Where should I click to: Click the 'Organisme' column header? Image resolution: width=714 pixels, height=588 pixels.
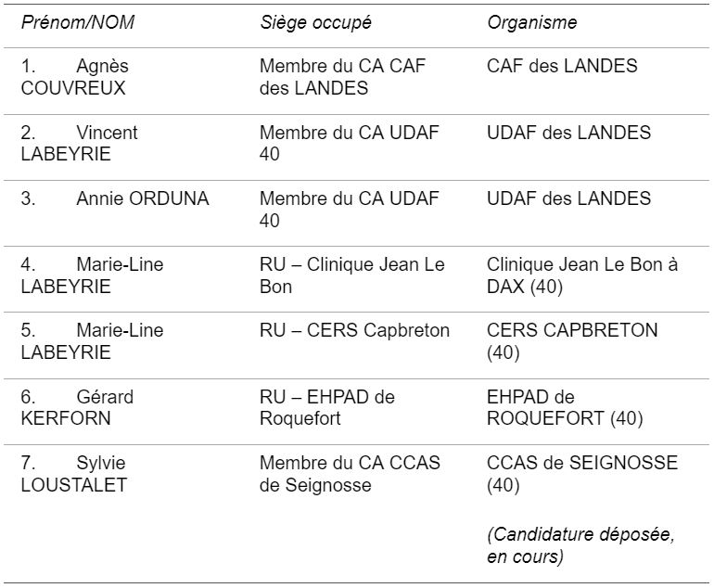[531, 23]
